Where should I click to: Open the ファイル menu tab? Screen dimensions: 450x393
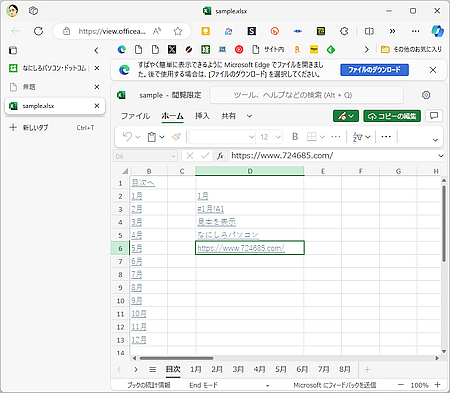(x=135, y=116)
